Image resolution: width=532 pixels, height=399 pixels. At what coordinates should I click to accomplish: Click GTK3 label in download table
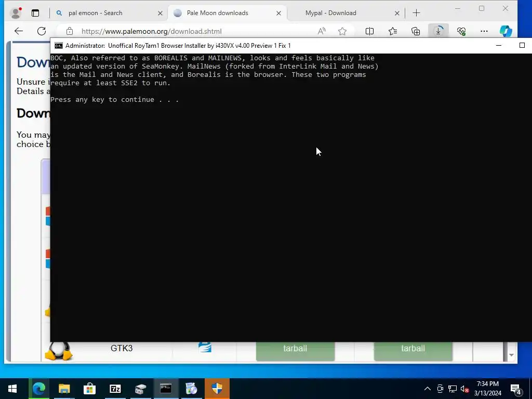pos(122,349)
